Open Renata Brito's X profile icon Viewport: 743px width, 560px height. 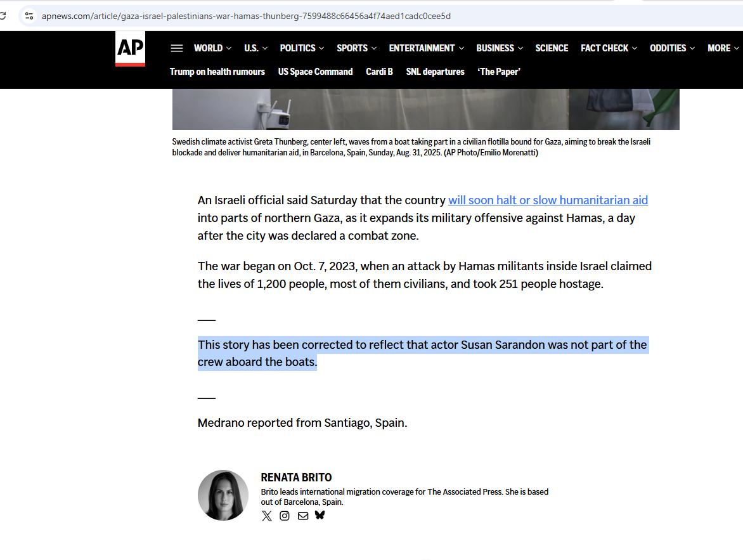pos(267,516)
